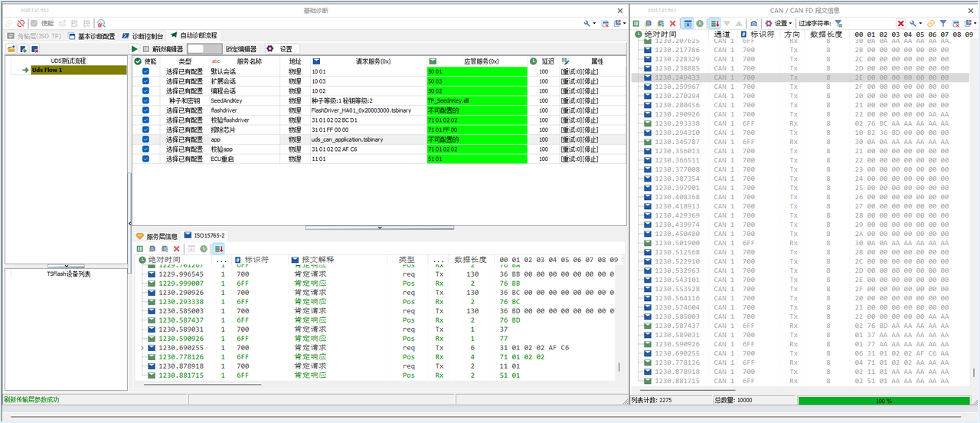Image resolution: width=980 pixels, height=423 pixels.
Task: Select Uds Flow 1 in the tree
Action: [47, 70]
